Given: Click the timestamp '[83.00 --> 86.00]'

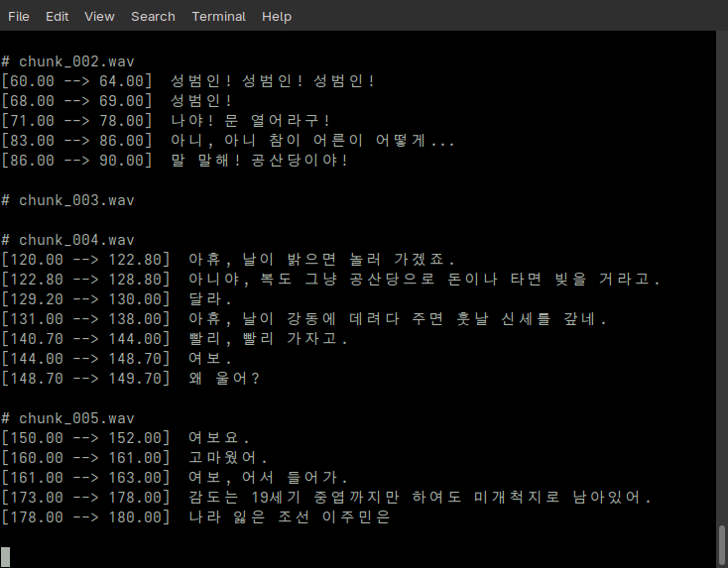Looking at the screenshot, I should [x=76, y=141].
